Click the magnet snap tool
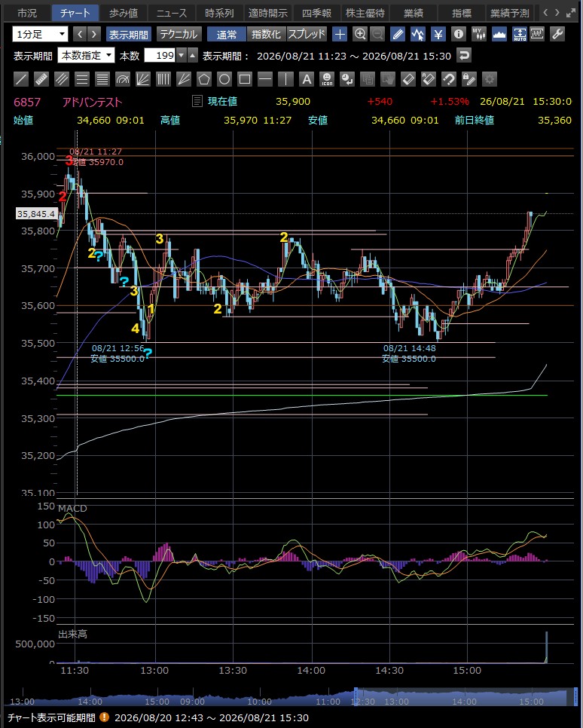The width and height of the screenshot is (583, 728). (449, 79)
